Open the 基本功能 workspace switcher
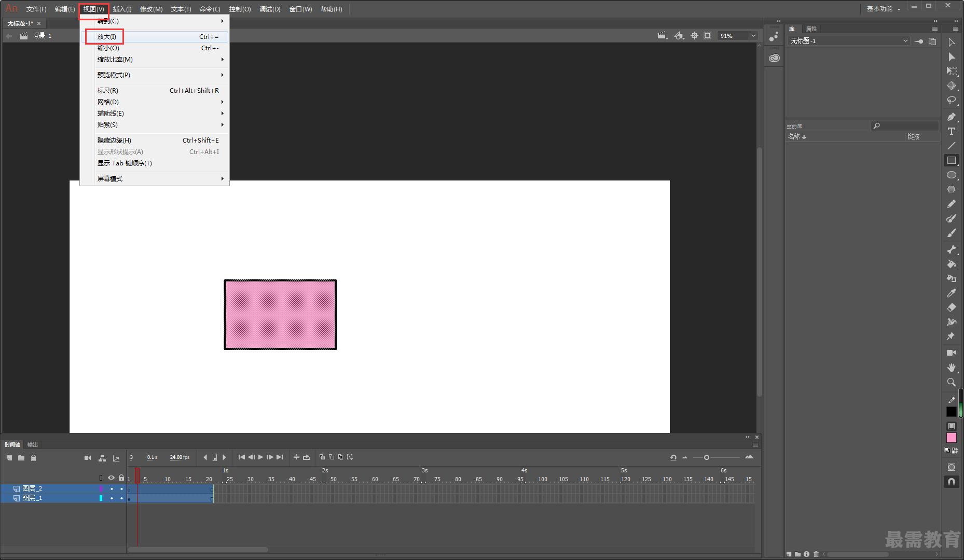 pyautogui.click(x=883, y=9)
